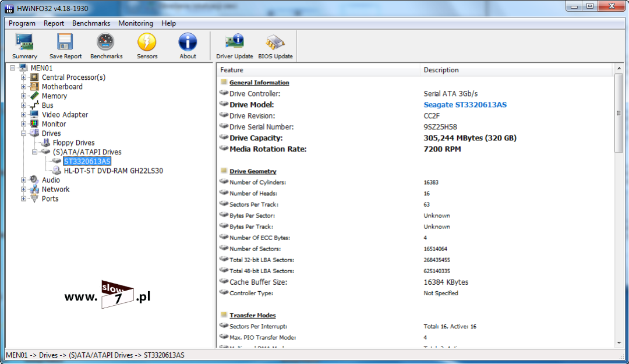Expand the Motherboard tree node
The height and width of the screenshot is (364, 629).
pyautogui.click(x=24, y=86)
